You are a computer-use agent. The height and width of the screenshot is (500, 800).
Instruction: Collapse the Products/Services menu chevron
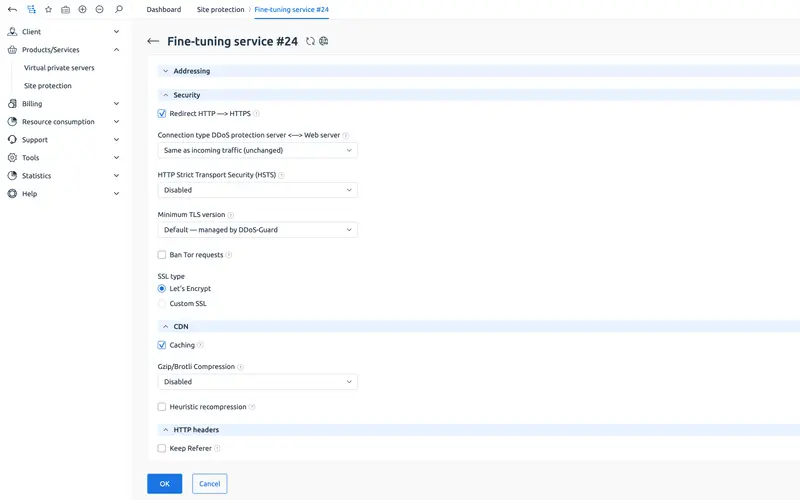116,49
